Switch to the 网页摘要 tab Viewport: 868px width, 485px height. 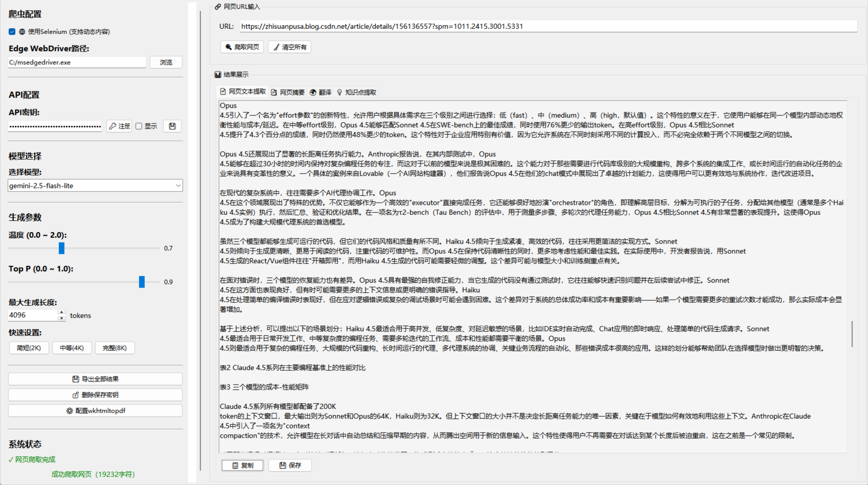tap(288, 92)
